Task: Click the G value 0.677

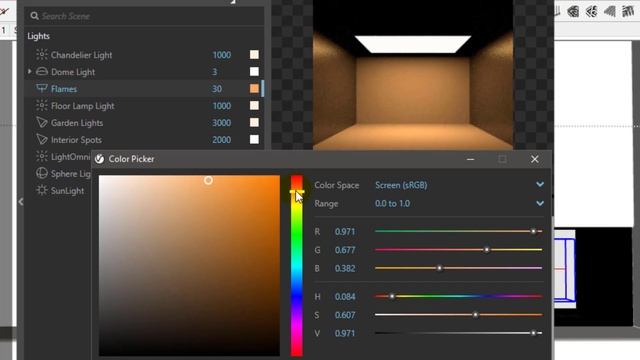Action: (345, 250)
